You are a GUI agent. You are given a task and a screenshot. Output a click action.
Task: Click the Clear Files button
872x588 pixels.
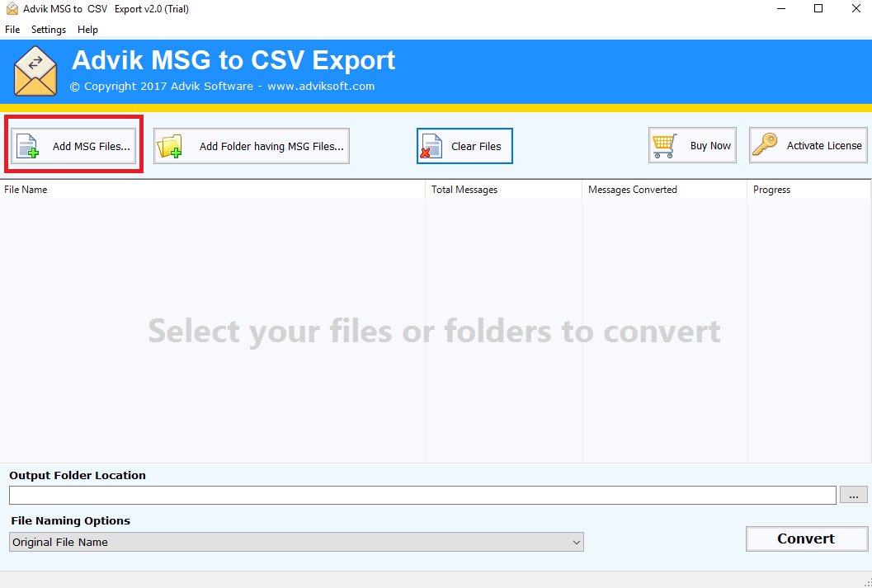click(x=464, y=146)
